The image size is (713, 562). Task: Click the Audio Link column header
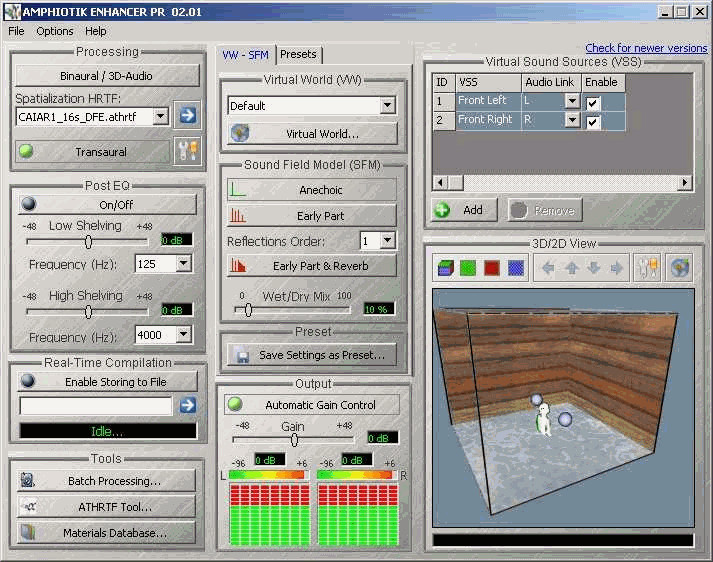[551, 82]
